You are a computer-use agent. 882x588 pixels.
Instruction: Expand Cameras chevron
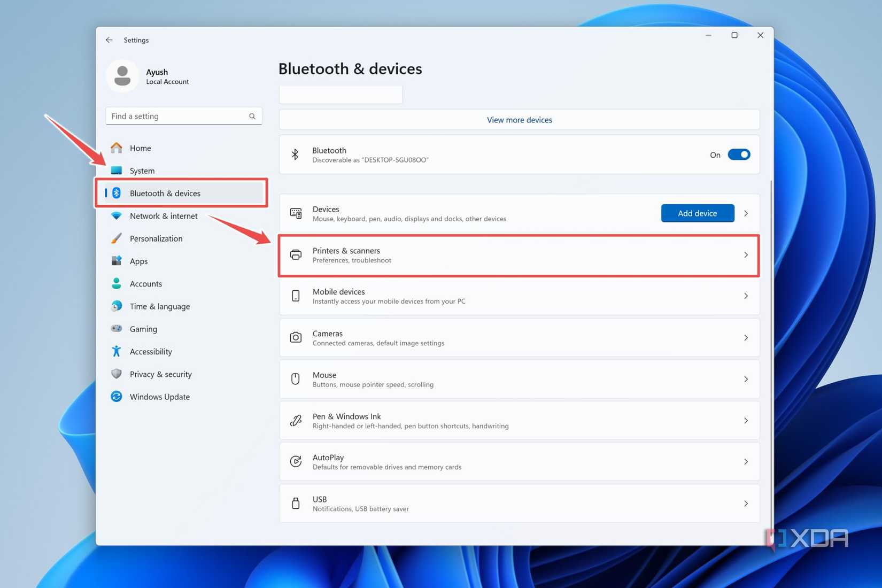pyautogui.click(x=746, y=337)
